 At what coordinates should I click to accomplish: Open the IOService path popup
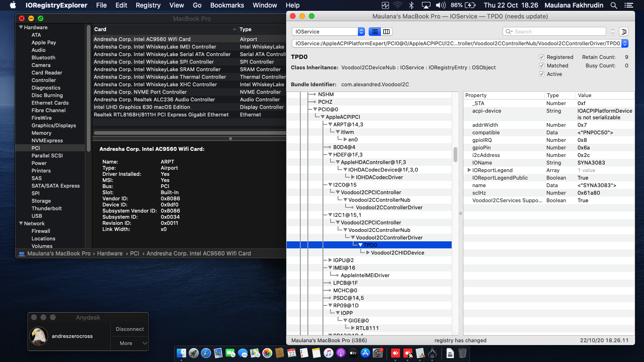click(460, 43)
